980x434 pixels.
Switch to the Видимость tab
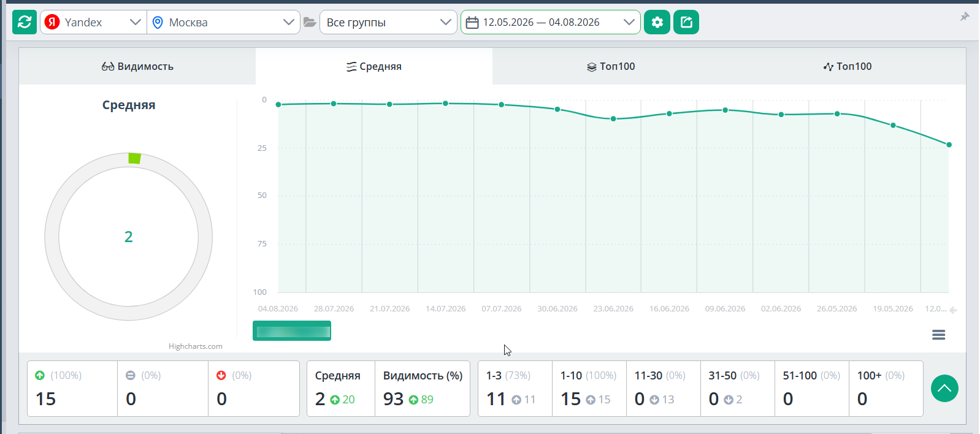tap(137, 66)
